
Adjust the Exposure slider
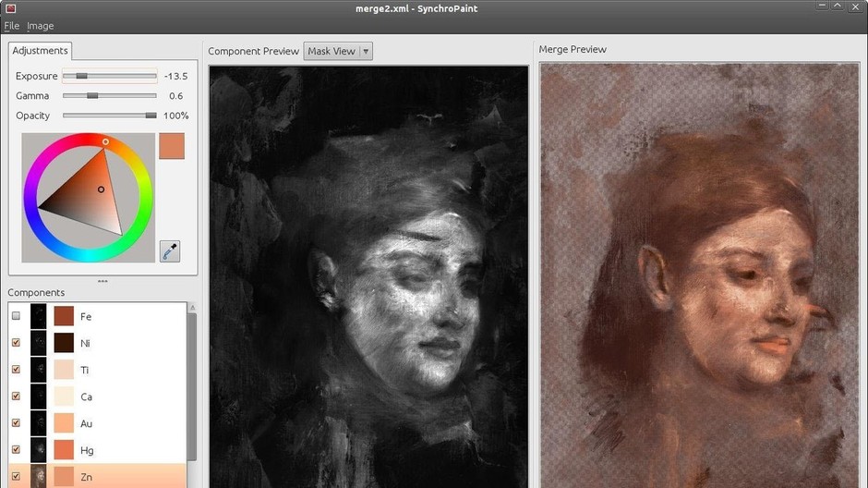point(110,76)
